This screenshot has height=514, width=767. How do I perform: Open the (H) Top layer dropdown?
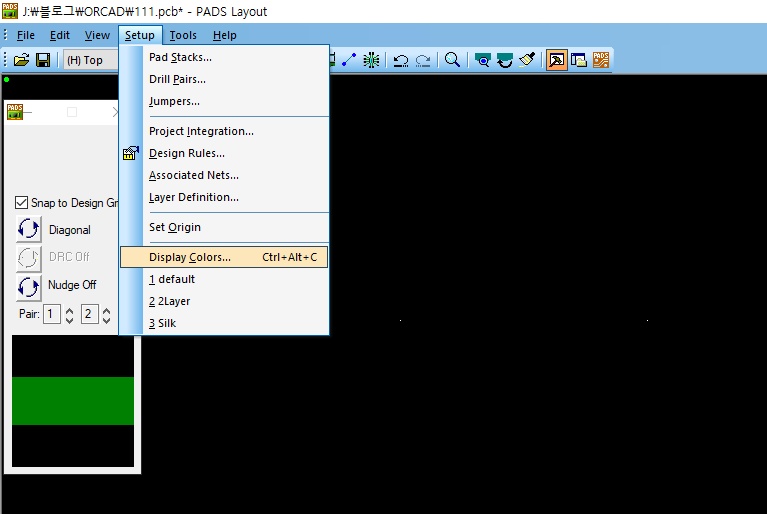pos(90,60)
